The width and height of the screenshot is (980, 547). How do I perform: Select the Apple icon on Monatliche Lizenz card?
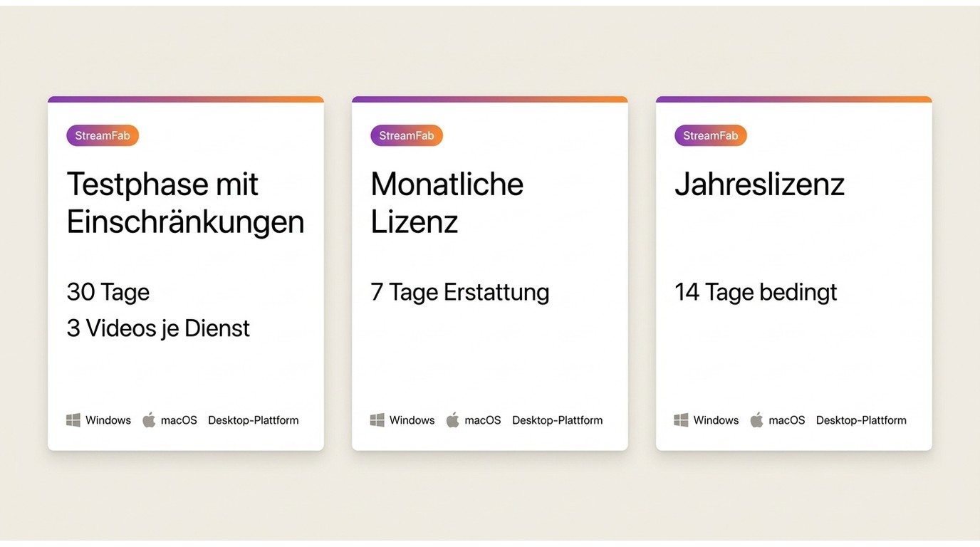tap(453, 420)
